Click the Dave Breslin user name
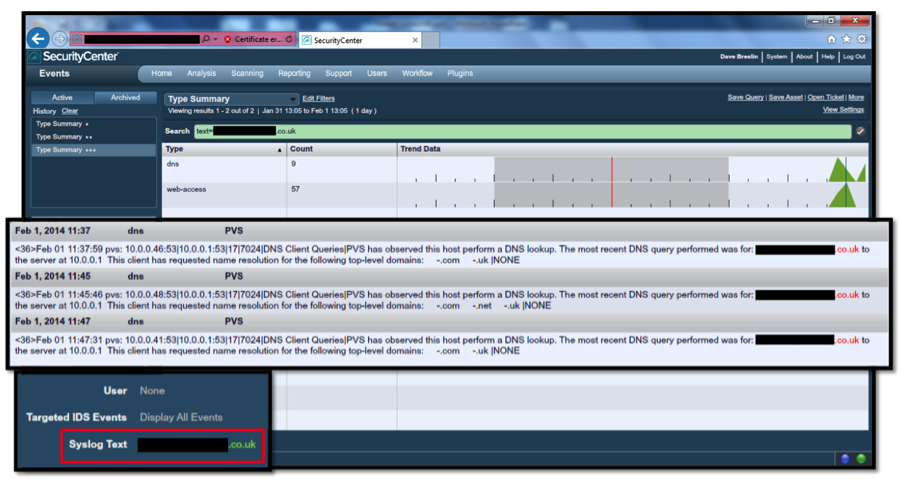This screenshot has height=484, width=900. [x=739, y=57]
